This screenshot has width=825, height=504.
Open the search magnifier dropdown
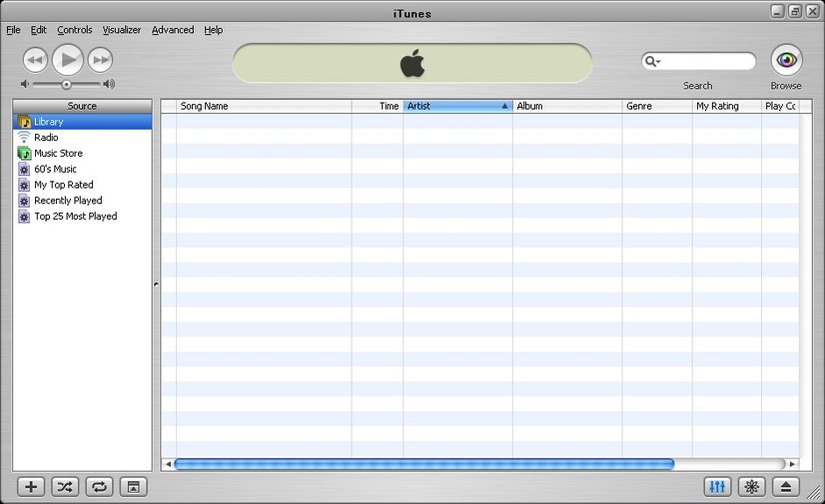pos(652,62)
